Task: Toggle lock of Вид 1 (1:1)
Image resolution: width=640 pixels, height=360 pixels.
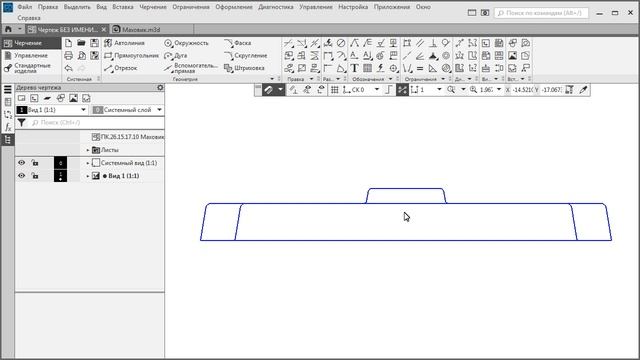Action: 35,176
